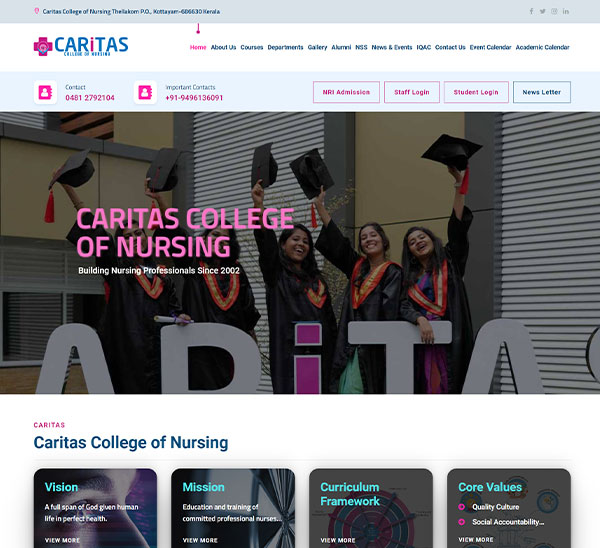
Task: Click the Caritas College of Nursing logo
Action: [81, 46]
